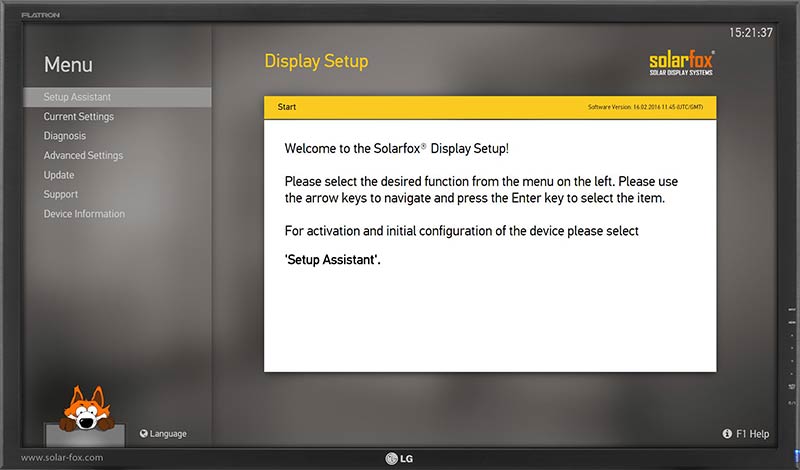The image size is (800, 470).
Task: Open the Support menu entry
Action: 61,194
